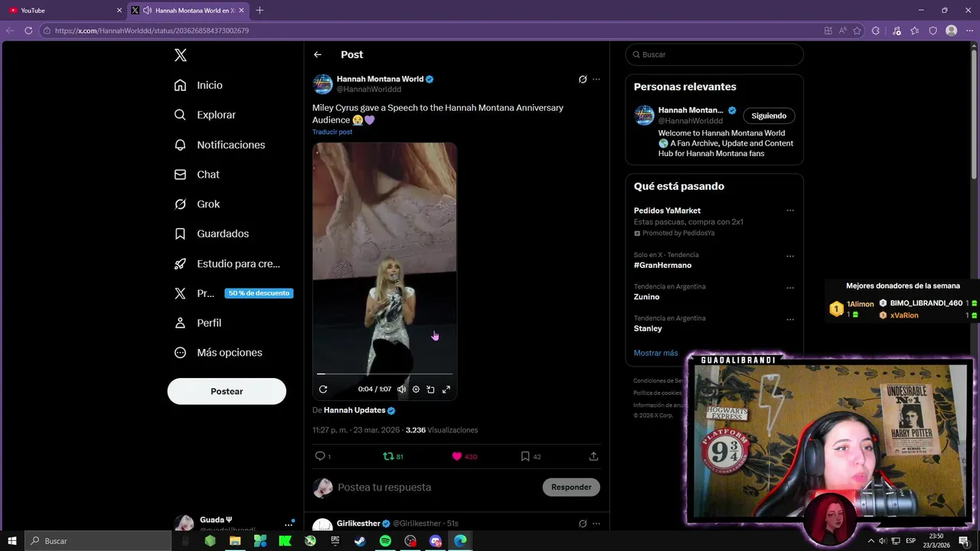The width and height of the screenshot is (980, 551).
Task: Open video settings gear
Action: pos(416,390)
